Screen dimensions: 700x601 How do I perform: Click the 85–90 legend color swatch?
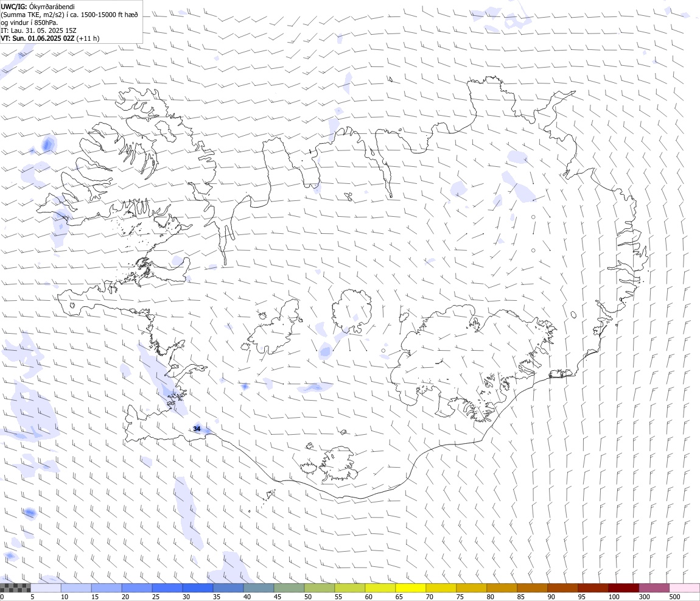click(533, 588)
